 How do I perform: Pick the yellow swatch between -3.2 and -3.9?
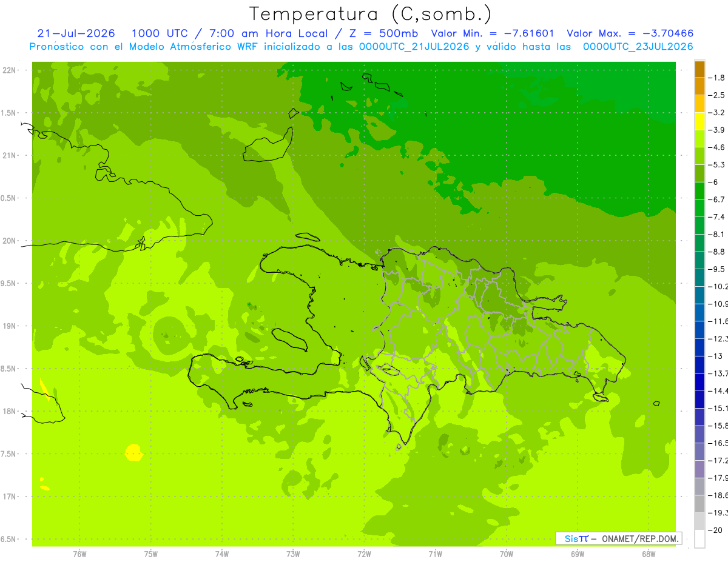coord(699,121)
